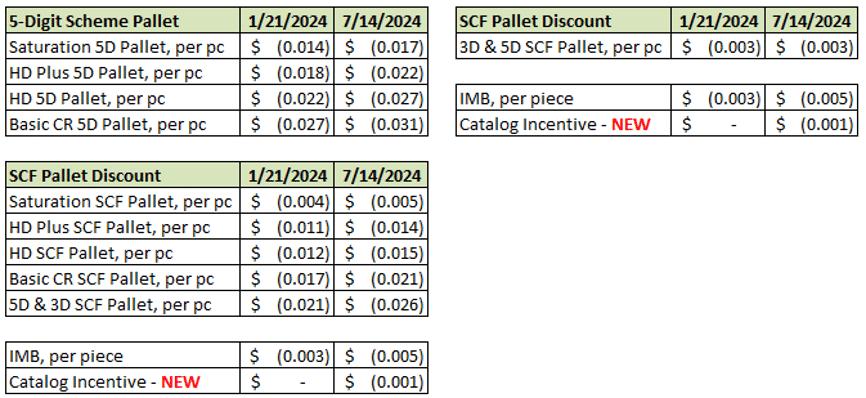Click top-right table 7/14/2024 column header

811,21
